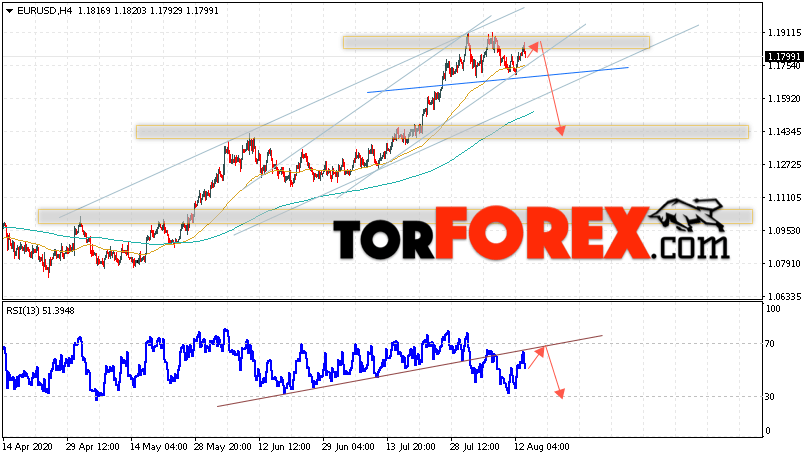
Task: Click the 1.15920 price axis label
Action: (784, 98)
